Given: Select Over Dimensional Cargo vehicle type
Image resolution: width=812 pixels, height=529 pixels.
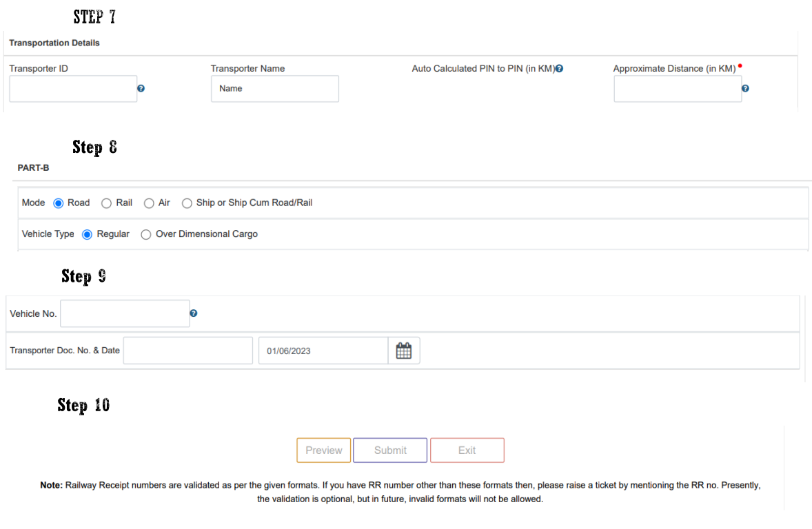Looking at the screenshot, I should pyautogui.click(x=145, y=234).
